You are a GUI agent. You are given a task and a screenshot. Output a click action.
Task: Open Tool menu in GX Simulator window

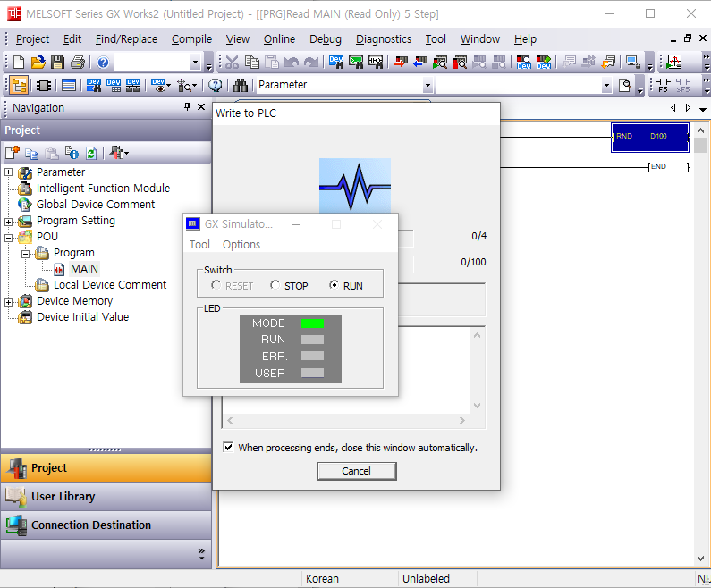click(x=199, y=245)
